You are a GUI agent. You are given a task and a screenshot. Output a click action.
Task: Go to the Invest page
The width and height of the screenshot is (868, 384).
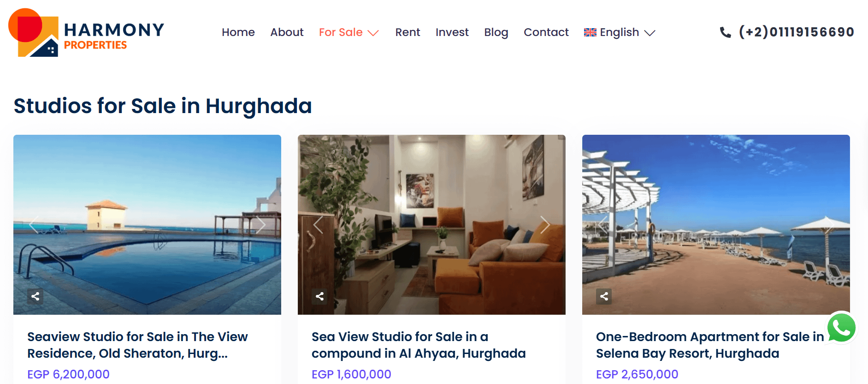pos(452,32)
